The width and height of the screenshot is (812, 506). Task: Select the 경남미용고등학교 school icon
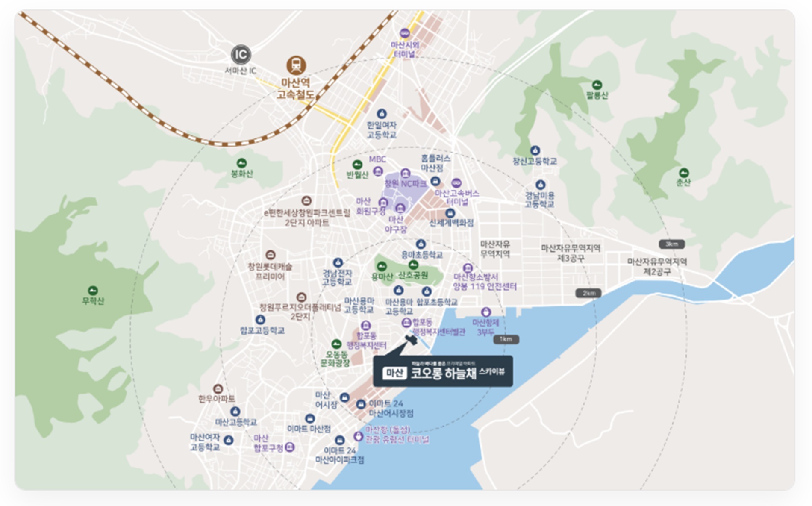[x=541, y=185]
